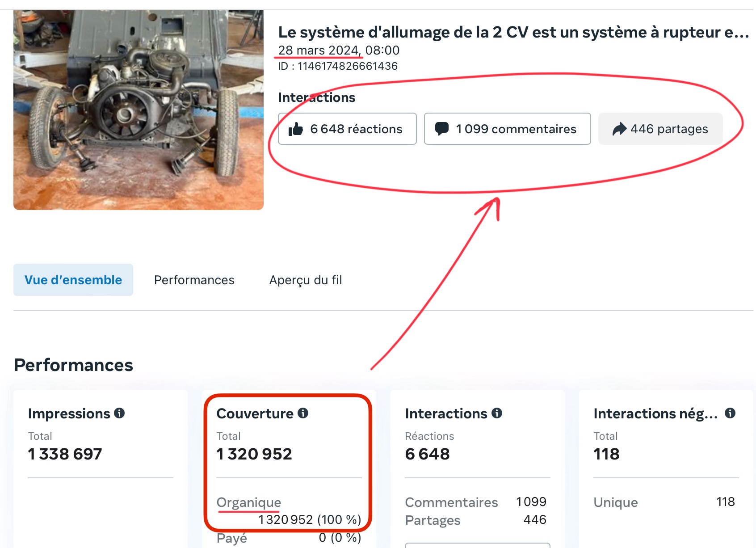Click the Unique label in negative interactions card

[616, 502]
